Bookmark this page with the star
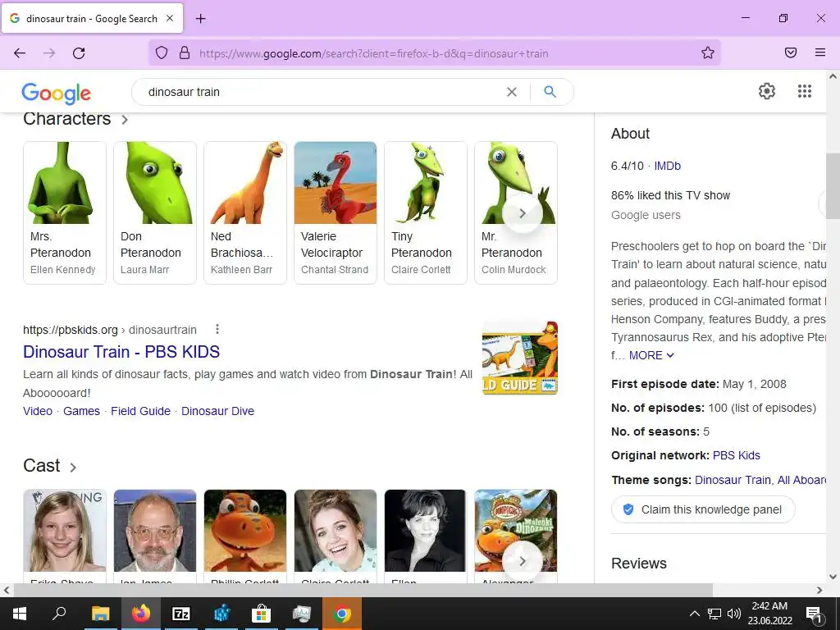The height and width of the screenshot is (630, 840). click(x=708, y=53)
